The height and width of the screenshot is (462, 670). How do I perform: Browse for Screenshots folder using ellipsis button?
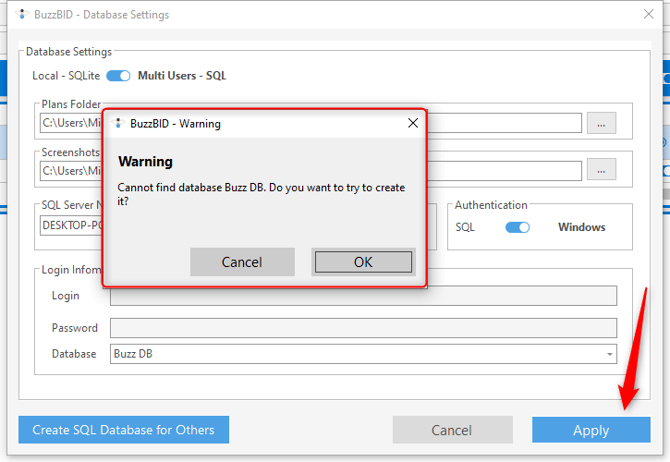coord(601,170)
